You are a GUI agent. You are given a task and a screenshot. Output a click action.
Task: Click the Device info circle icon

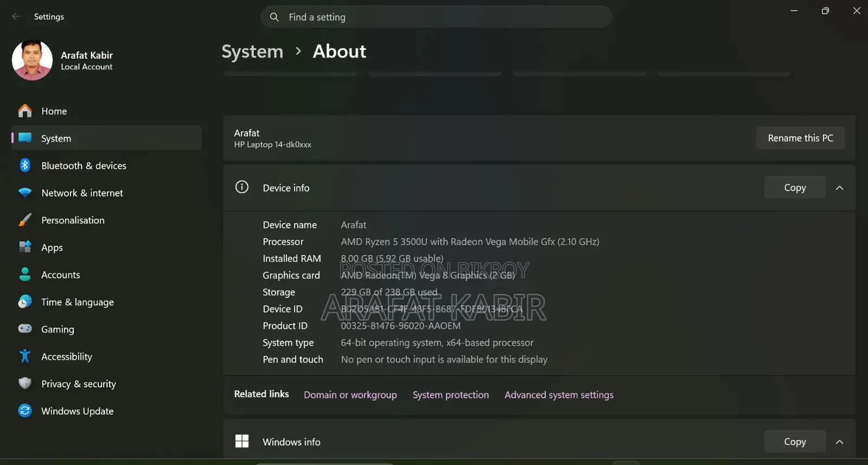242,187
